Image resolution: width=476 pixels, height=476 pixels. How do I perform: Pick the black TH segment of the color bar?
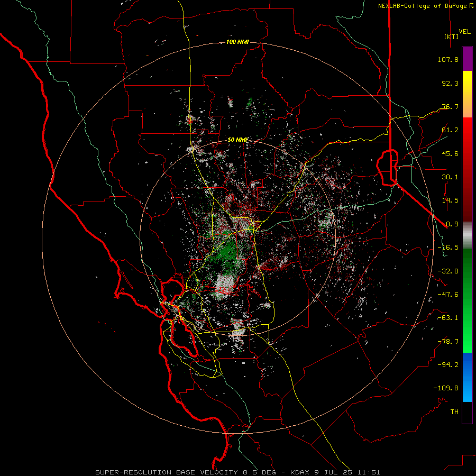pos(467,413)
